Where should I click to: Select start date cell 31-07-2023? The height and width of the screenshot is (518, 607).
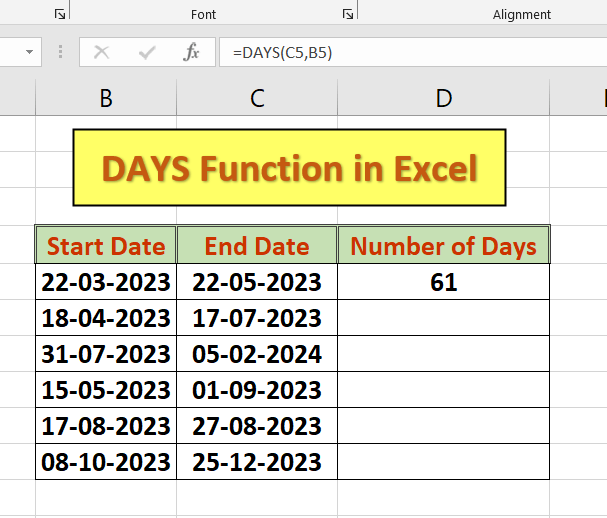click(106, 354)
